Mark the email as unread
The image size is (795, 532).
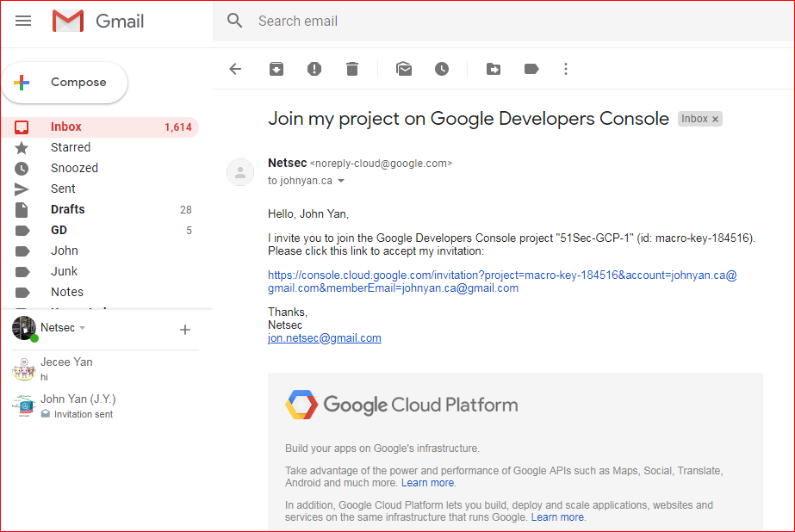click(x=404, y=69)
